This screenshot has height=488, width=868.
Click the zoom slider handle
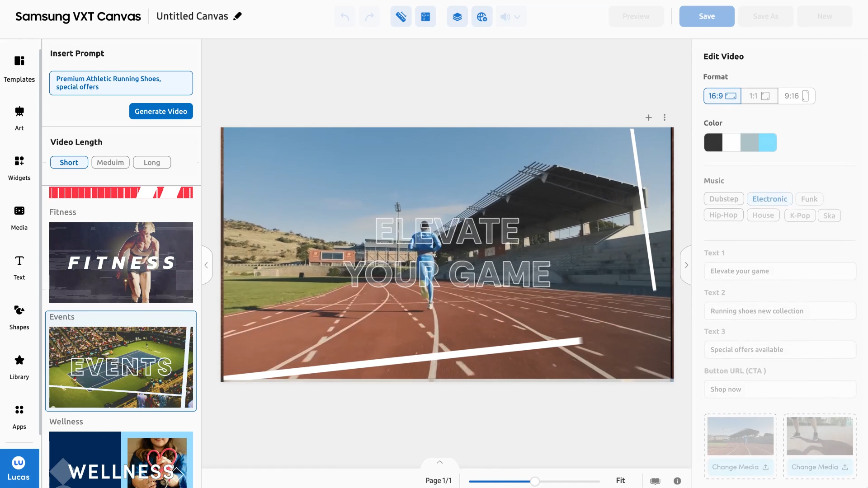click(x=535, y=481)
